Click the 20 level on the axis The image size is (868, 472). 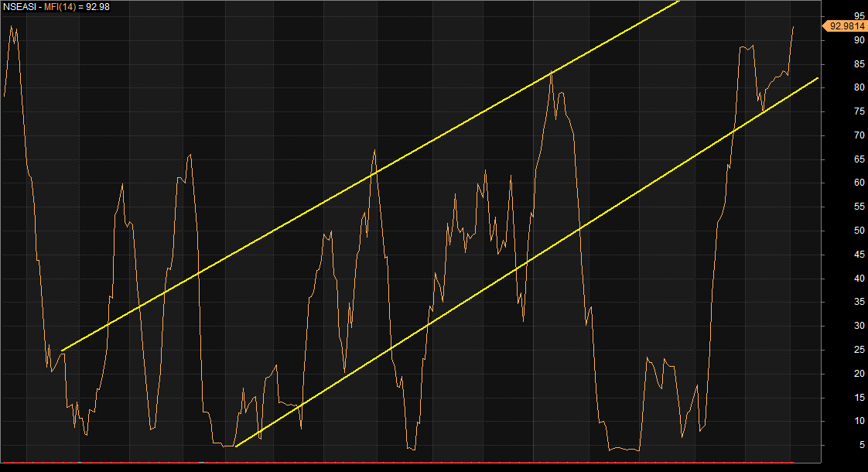coord(859,374)
